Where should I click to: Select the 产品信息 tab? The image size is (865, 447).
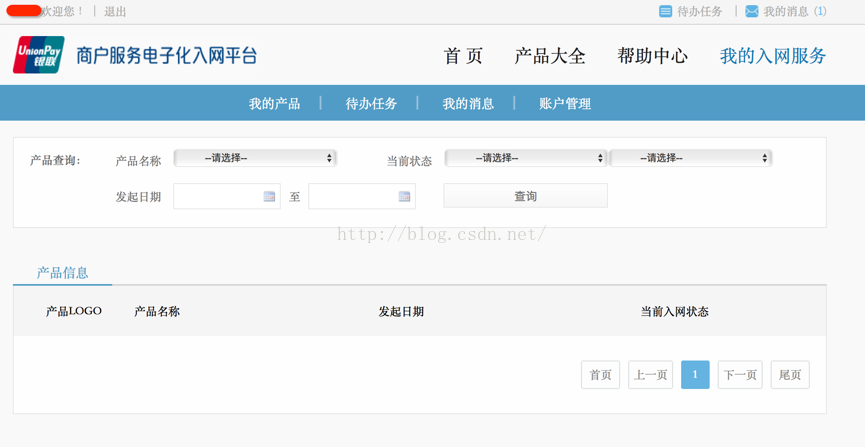[x=62, y=273]
